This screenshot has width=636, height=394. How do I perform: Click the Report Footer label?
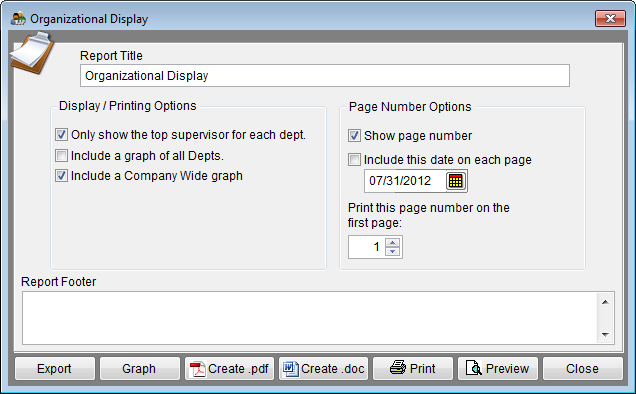pos(59,282)
